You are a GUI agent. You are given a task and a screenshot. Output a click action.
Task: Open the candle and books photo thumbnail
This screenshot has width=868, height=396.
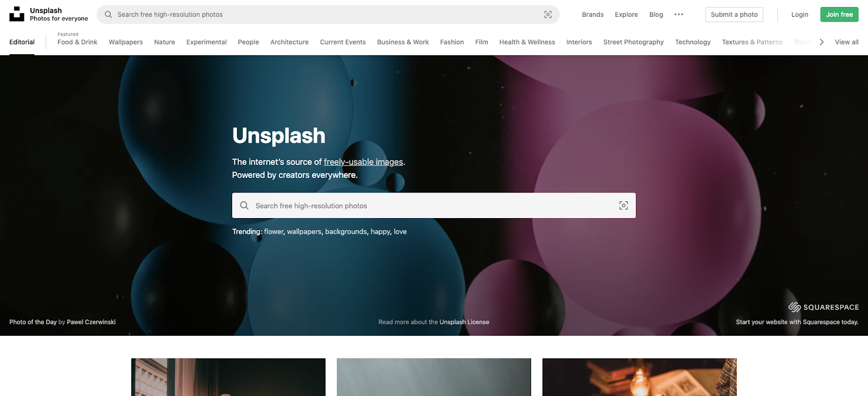[640, 377]
